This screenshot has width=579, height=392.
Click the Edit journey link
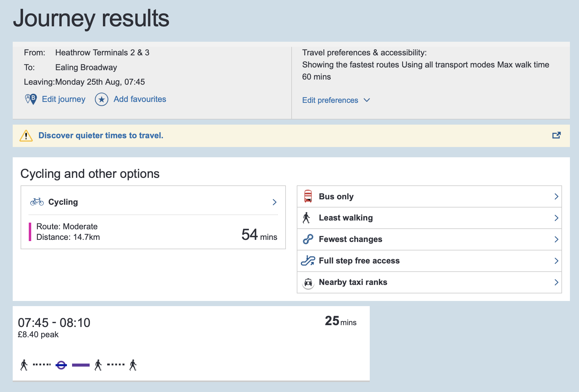click(63, 99)
